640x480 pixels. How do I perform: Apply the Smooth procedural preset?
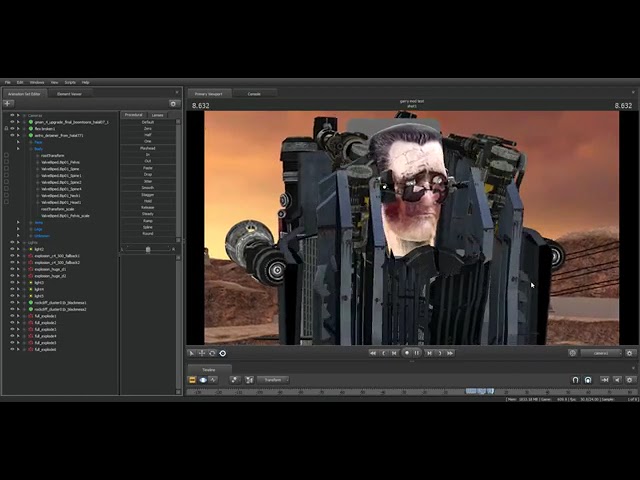[148, 188]
